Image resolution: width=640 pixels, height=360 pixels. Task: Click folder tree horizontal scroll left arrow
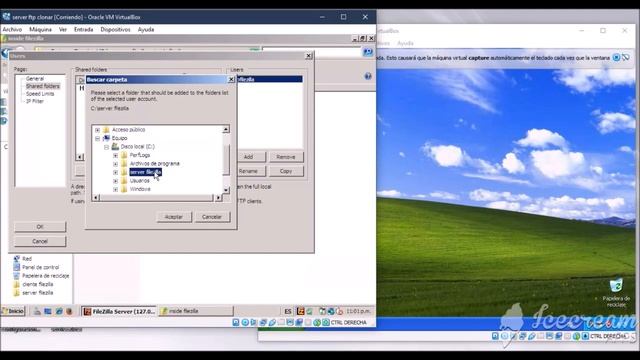click(x=96, y=198)
